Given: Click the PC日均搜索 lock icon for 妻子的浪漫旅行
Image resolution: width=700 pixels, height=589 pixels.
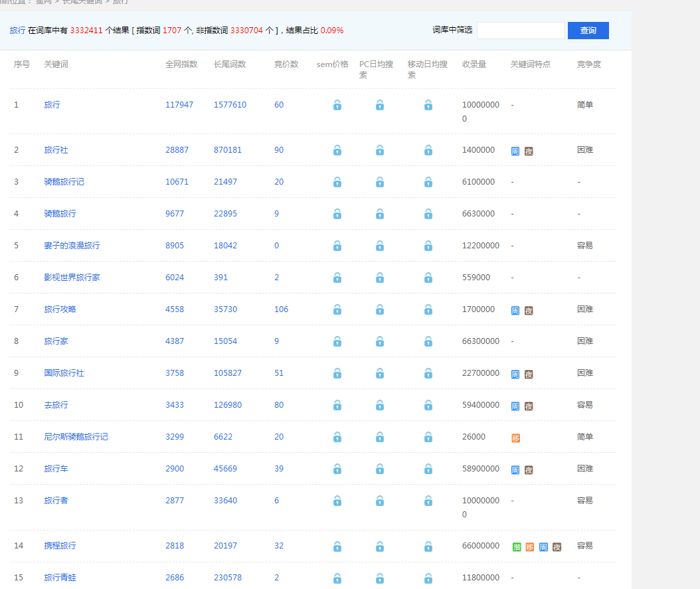Looking at the screenshot, I should click(x=379, y=246).
